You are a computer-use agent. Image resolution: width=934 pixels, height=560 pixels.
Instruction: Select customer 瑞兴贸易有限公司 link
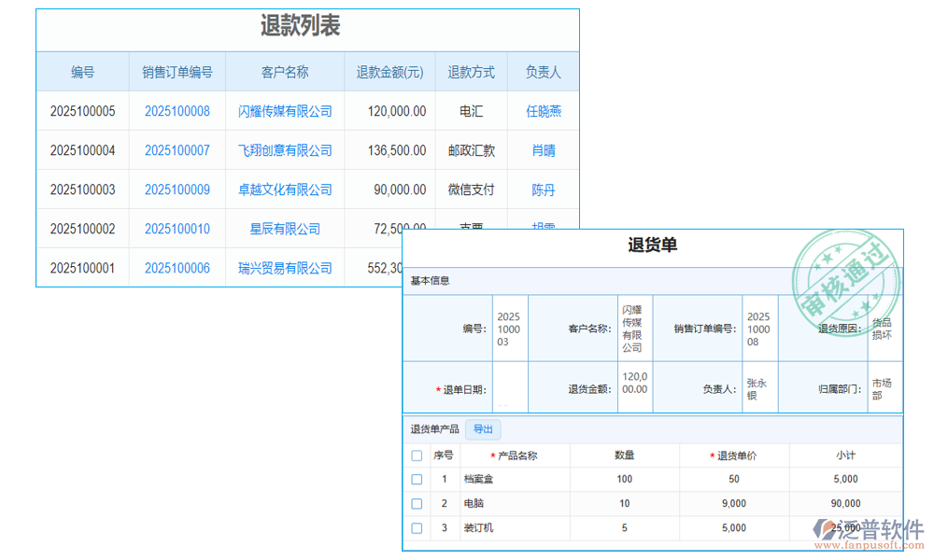click(x=285, y=268)
